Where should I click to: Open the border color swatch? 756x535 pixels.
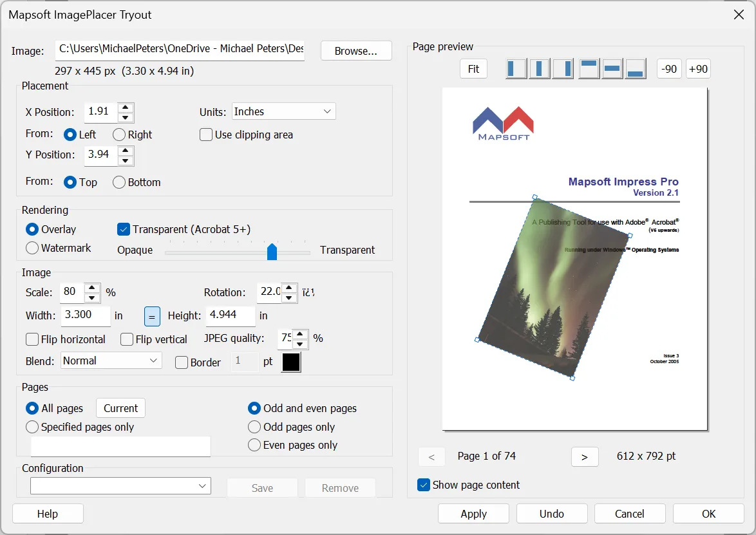tap(290, 362)
